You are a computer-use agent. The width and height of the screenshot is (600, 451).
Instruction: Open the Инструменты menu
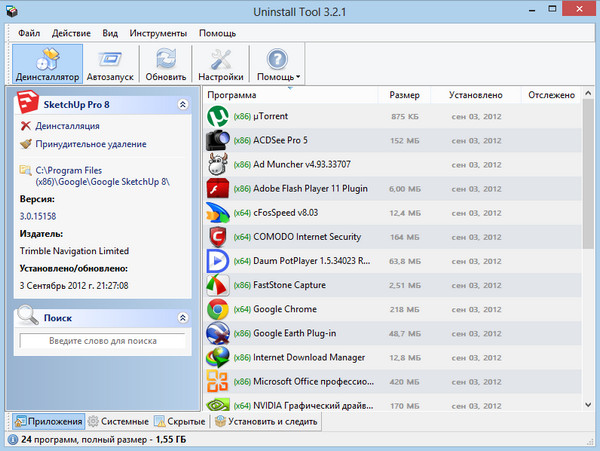(158, 33)
